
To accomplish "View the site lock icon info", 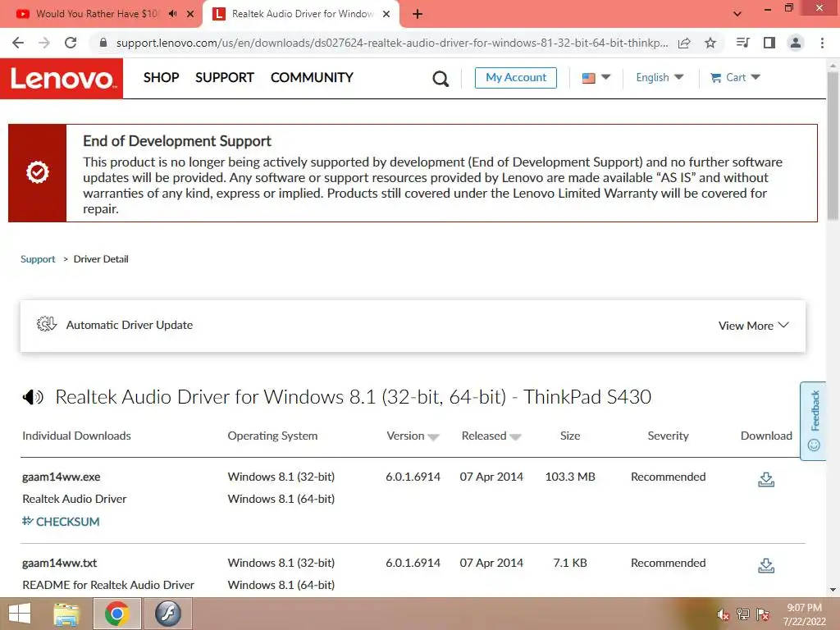I will point(103,43).
